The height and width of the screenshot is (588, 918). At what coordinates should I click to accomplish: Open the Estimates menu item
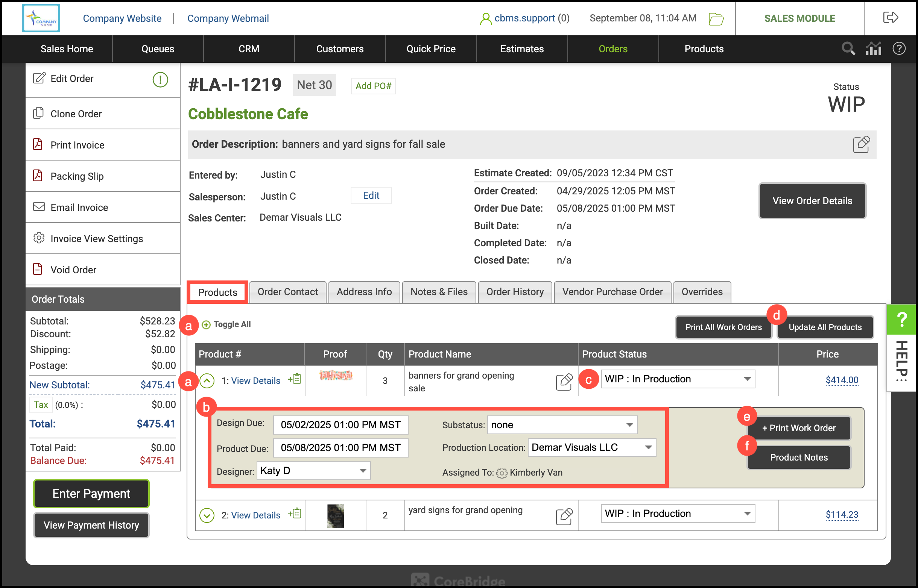click(522, 49)
